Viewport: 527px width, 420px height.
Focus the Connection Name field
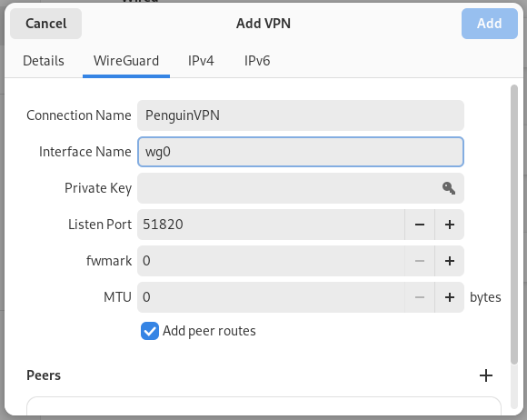click(x=301, y=115)
